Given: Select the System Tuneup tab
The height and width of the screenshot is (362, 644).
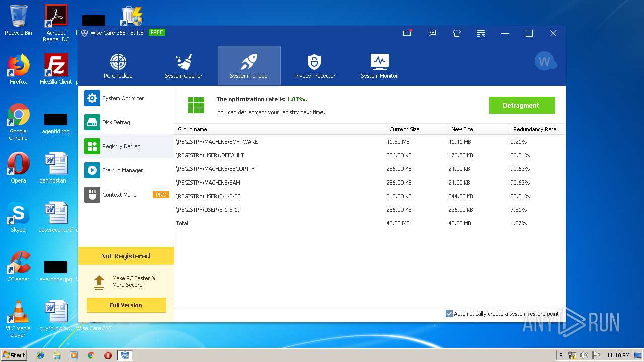Looking at the screenshot, I should [x=249, y=66].
